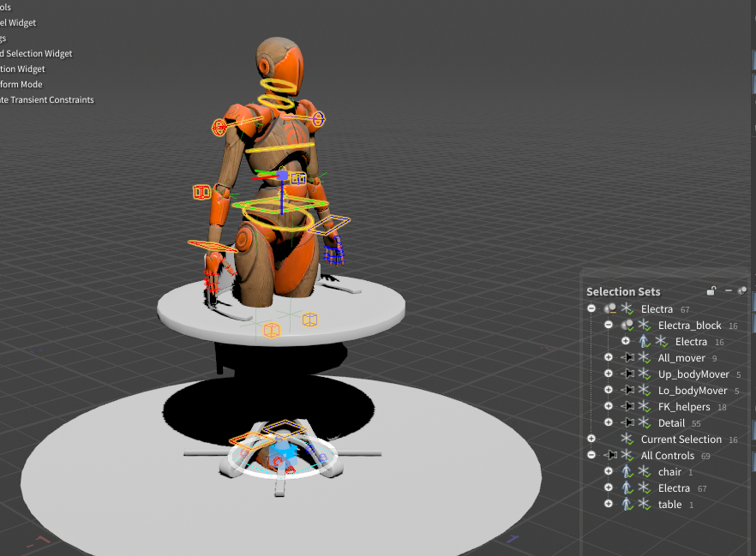Viewport: 756px width, 556px height.
Task: Click flag icon of Detail row
Action: pos(627,422)
